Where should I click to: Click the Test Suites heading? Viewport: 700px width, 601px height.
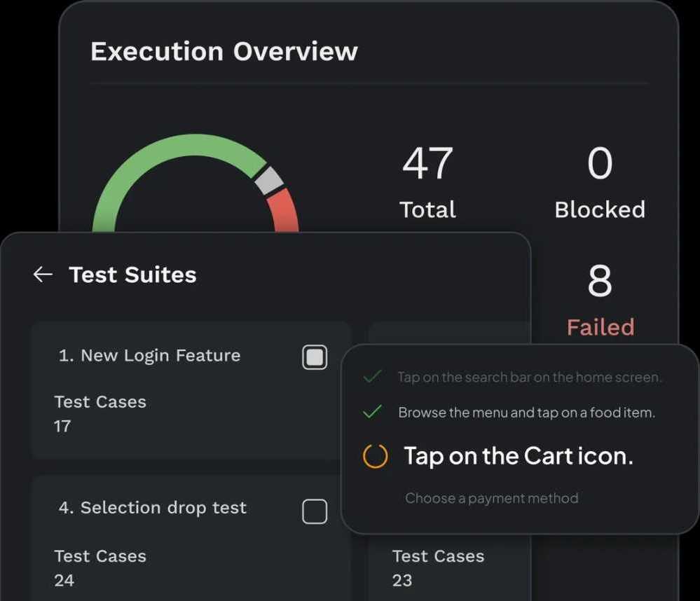(132, 275)
